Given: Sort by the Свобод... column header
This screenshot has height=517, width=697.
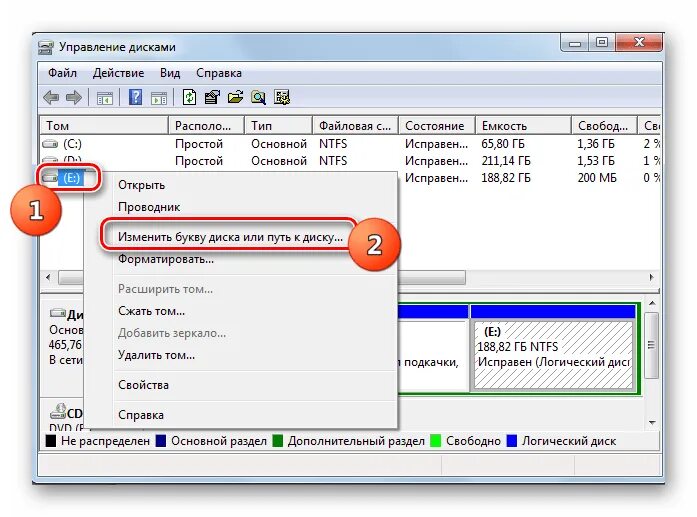Looking at the screenshot, I should [x=604, y=125].
